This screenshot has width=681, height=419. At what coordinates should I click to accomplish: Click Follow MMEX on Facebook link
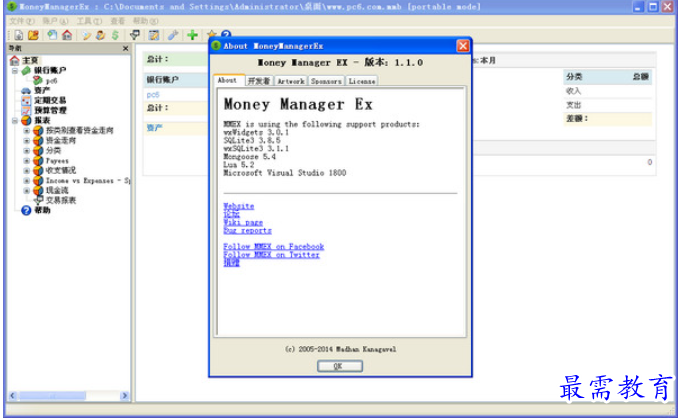pos(274,247)
